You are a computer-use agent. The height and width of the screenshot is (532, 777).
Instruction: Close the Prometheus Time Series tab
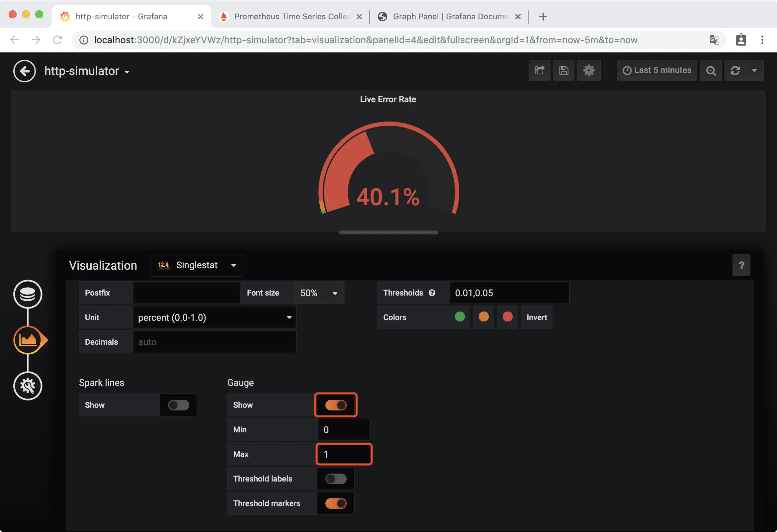tap(359, 16)
